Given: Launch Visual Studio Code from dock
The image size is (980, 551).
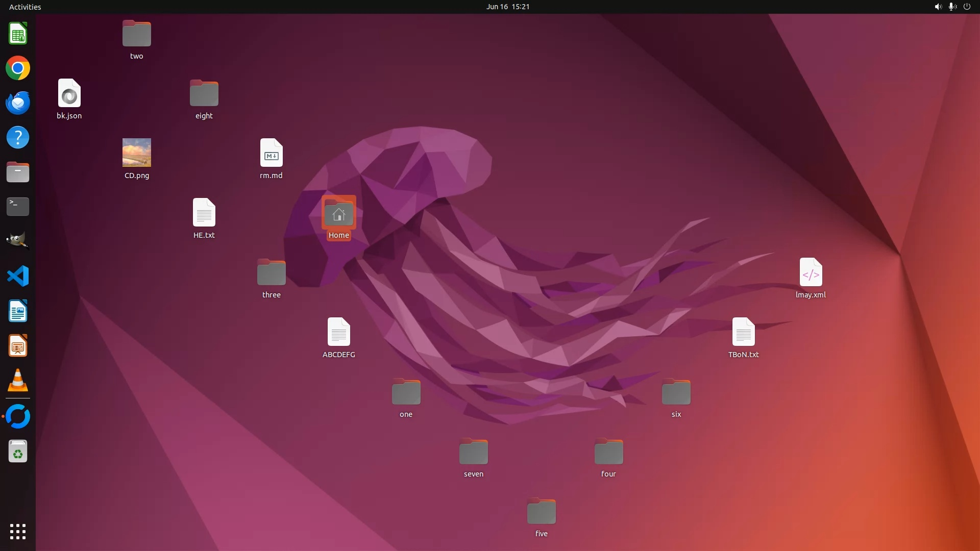Looking at the screenshot, I should coord(18,276).
